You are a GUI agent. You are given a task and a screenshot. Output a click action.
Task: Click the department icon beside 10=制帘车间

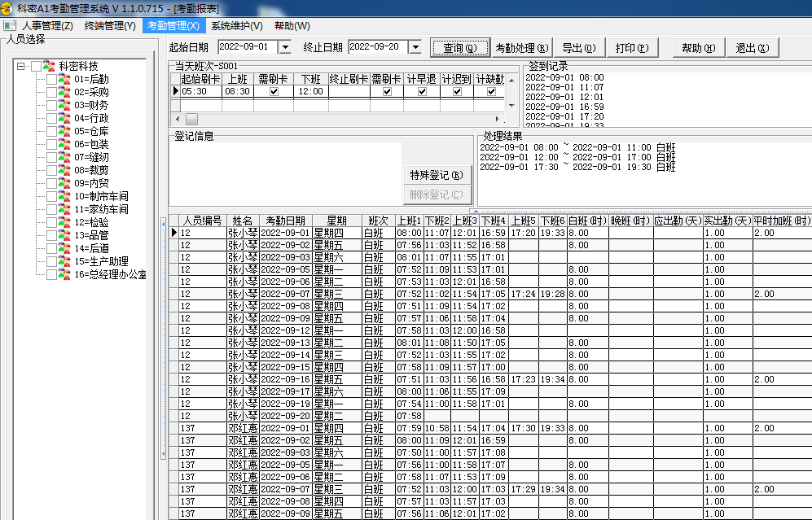pyautogui.click(x=64, y=196)
